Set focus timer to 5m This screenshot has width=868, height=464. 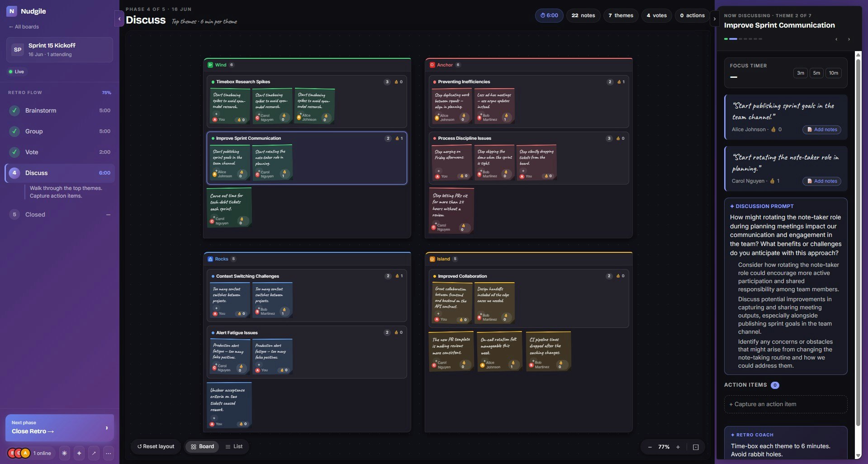816,73
